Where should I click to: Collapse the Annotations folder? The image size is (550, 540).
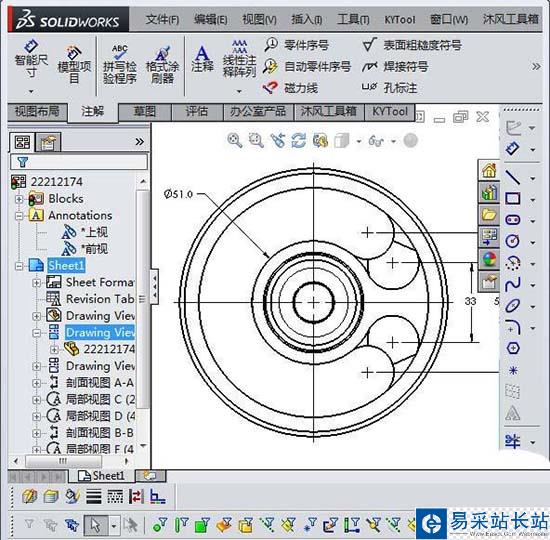pos(19,215)
